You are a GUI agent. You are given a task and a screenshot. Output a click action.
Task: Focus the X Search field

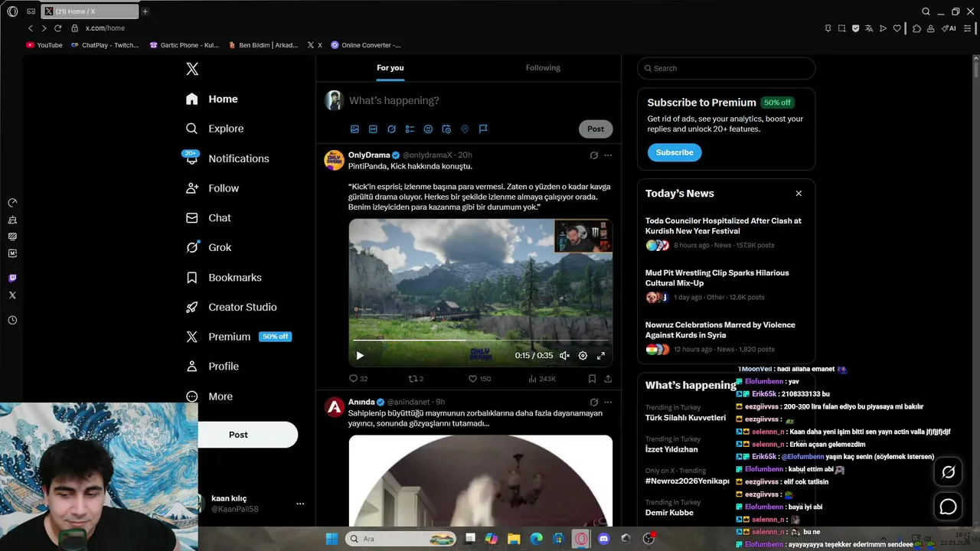(726, 68)
